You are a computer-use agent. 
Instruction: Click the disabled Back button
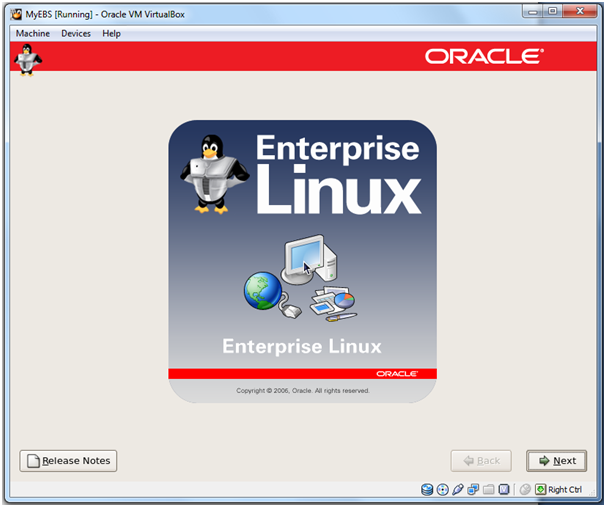[x=481, y=461]
